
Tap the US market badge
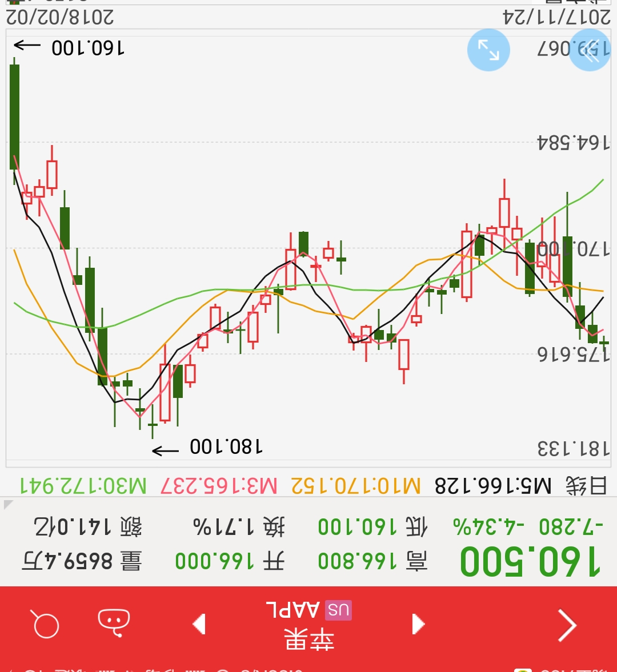click(338, 610)
